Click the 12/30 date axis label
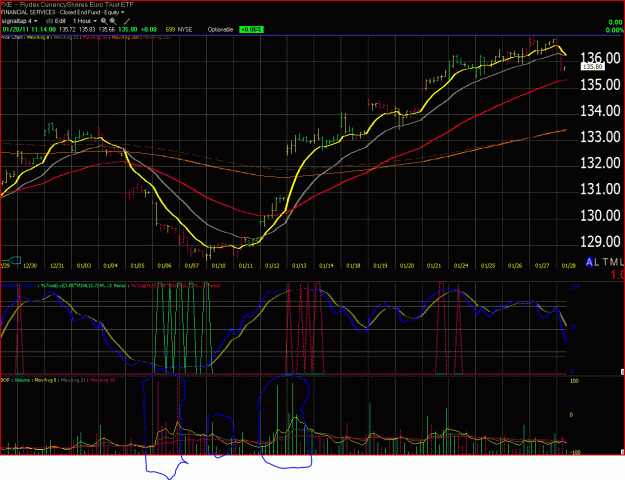Image resolution: width=625 pixels, height=480 pixels. 30,266
